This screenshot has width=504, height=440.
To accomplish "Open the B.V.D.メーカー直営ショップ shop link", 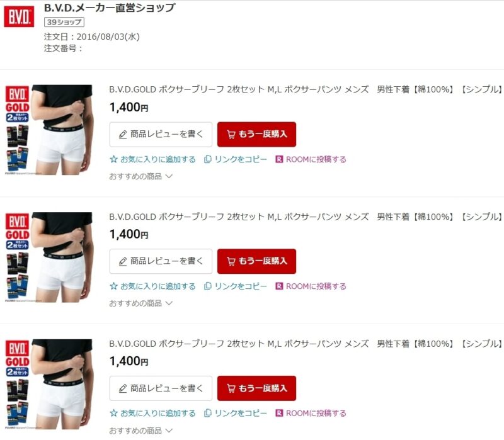I will pos(110,8).
